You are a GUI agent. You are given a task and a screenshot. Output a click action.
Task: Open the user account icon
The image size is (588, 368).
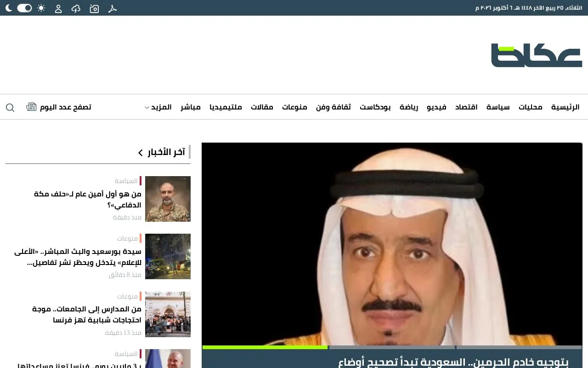point(58,8)
